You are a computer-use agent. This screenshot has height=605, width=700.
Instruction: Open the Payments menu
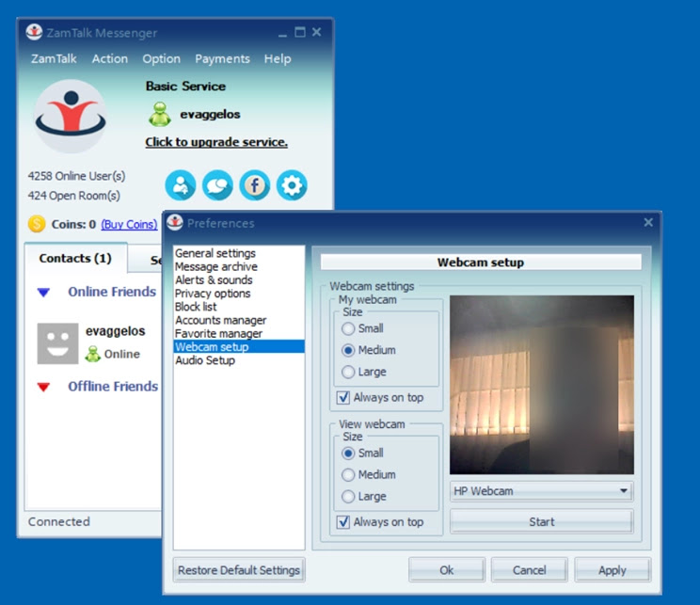click(222, 58)
